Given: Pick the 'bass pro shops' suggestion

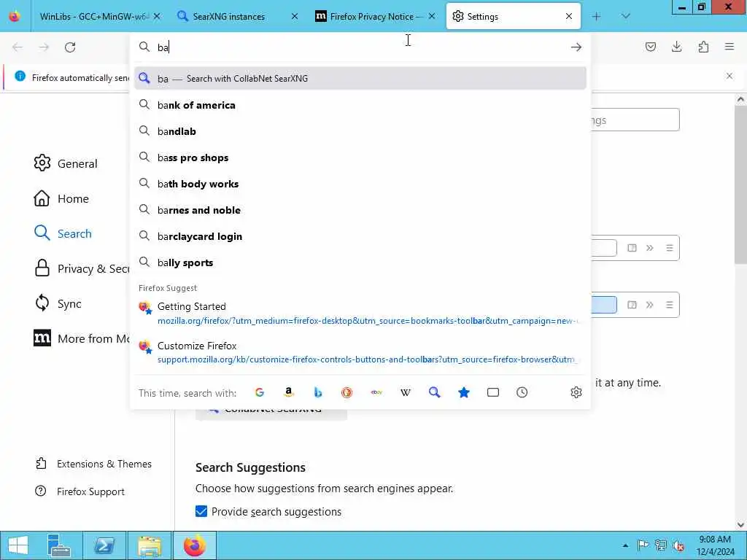Looking at the screenshot, I should tap(360, 157).
